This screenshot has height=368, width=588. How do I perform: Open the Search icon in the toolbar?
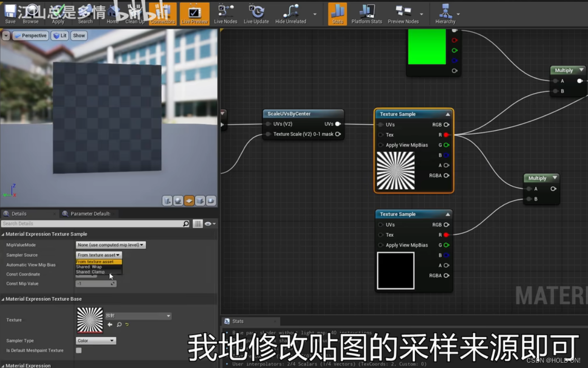86,14
